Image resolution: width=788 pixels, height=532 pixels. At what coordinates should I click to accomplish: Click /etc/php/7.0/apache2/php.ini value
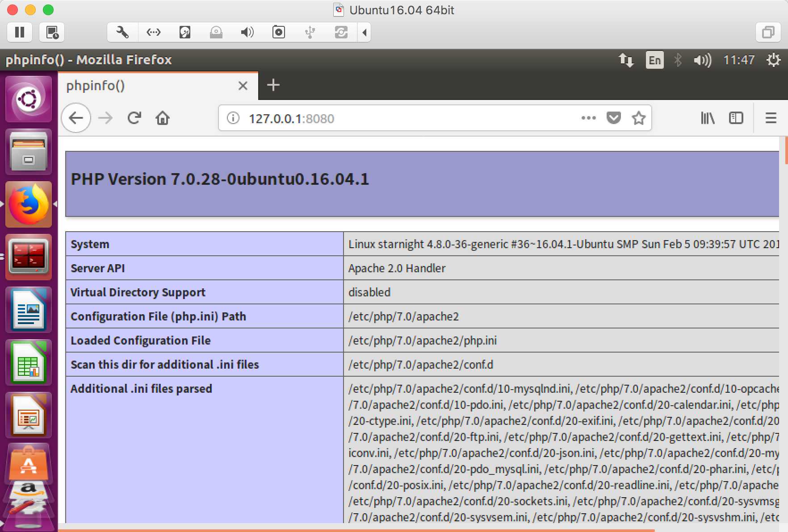pos(423,341)
